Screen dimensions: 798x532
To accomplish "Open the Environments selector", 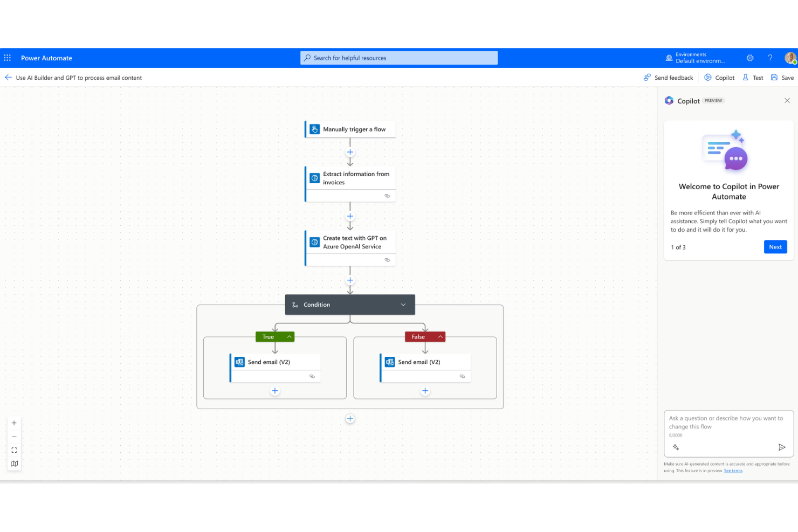I will pyautogui.click(x=695, y=58).
